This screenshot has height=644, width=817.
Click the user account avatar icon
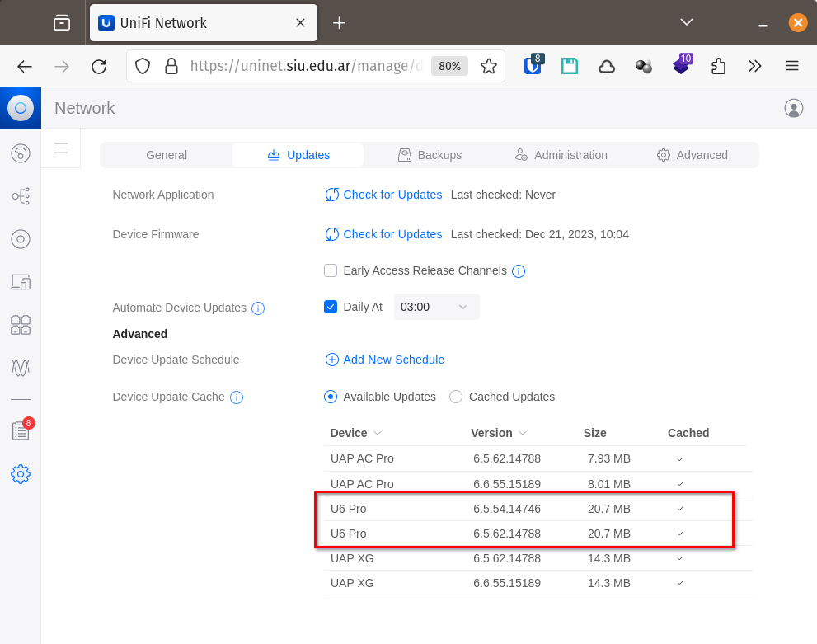pos(794,108)
